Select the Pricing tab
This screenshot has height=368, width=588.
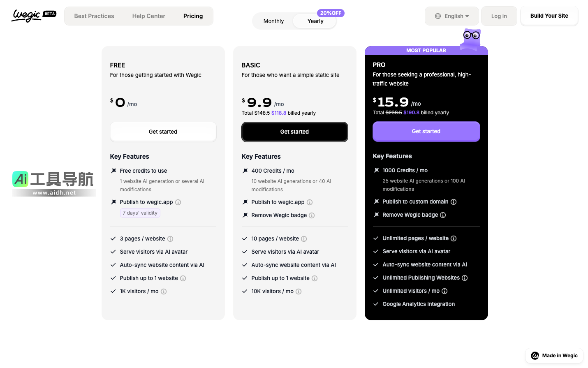tap(193, 16)
